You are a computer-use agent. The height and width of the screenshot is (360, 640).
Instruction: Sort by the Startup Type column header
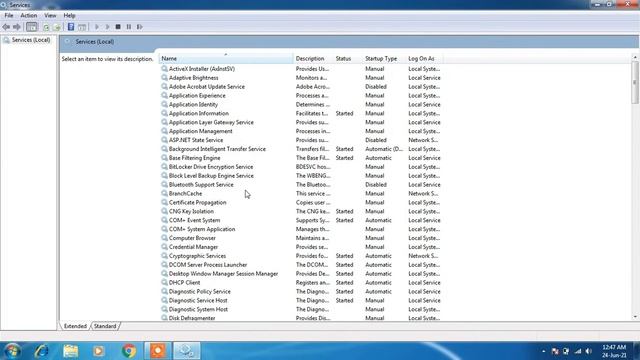(x=384, y=59)
